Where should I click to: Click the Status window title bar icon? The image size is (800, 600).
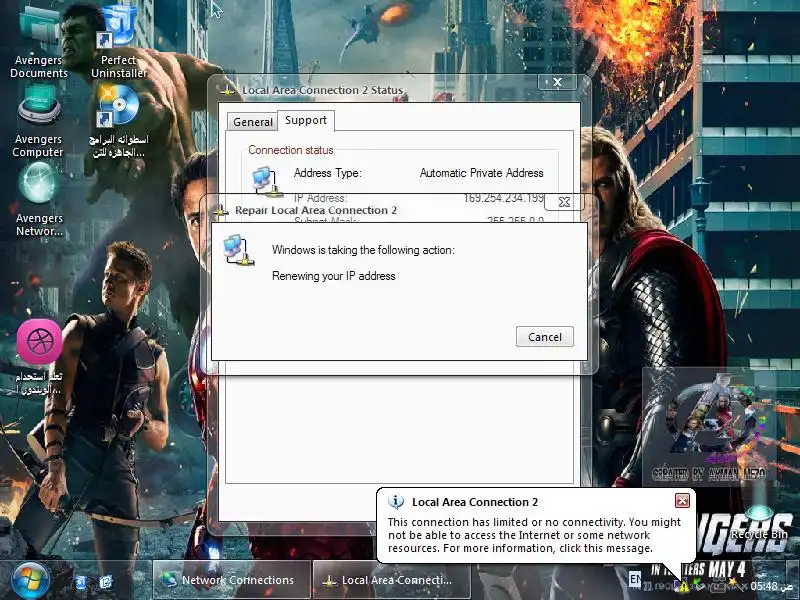click(x=228, y=91)
